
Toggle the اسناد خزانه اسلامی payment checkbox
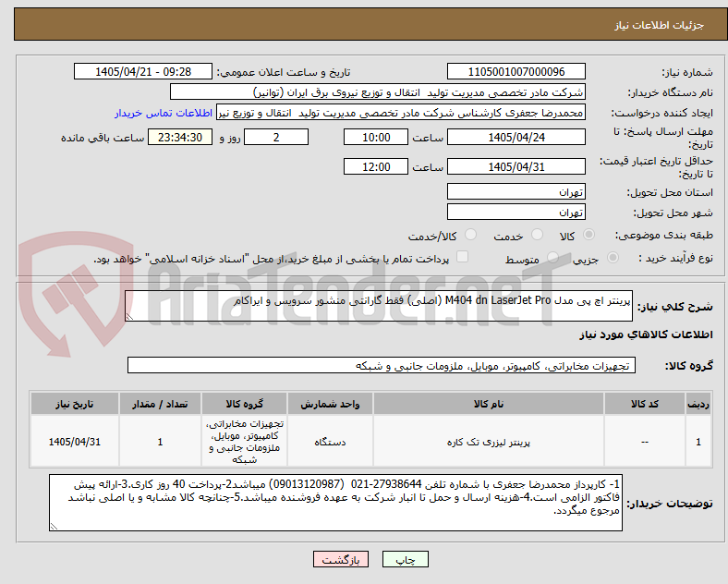[x=462, y=257]
